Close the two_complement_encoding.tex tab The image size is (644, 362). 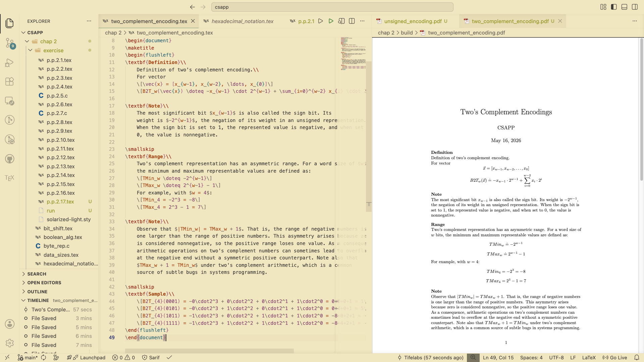tap(193, 21)
